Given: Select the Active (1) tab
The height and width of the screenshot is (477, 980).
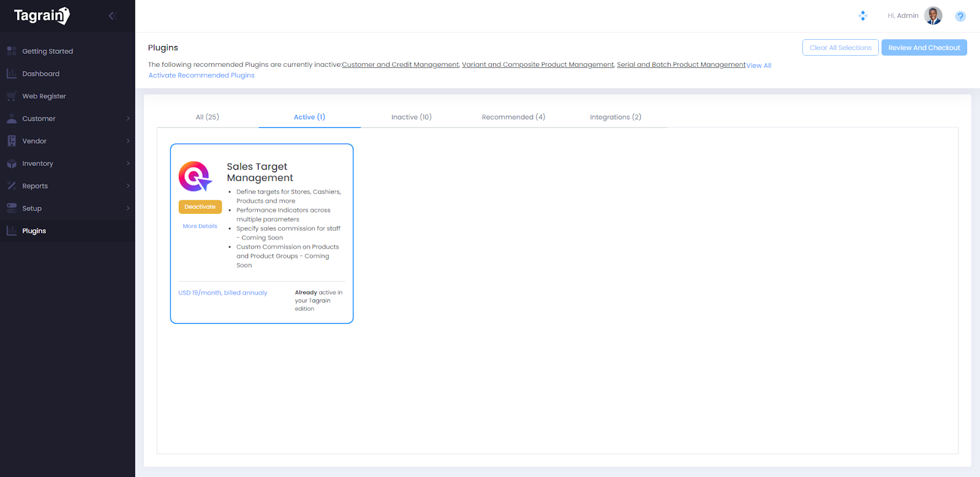Looking at the screenshot, I should tap(309, 117).
